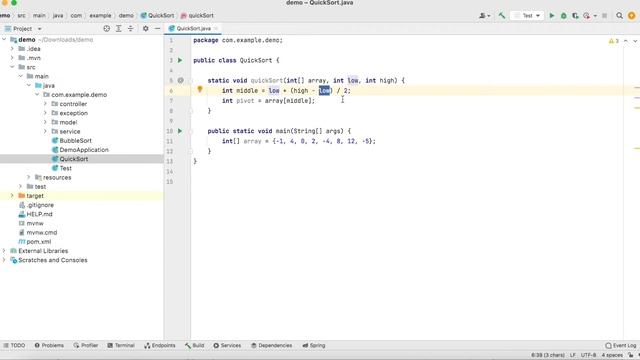Click the Build project hammer icon
This screenshot has width=640, height=360.
[502, 16]
